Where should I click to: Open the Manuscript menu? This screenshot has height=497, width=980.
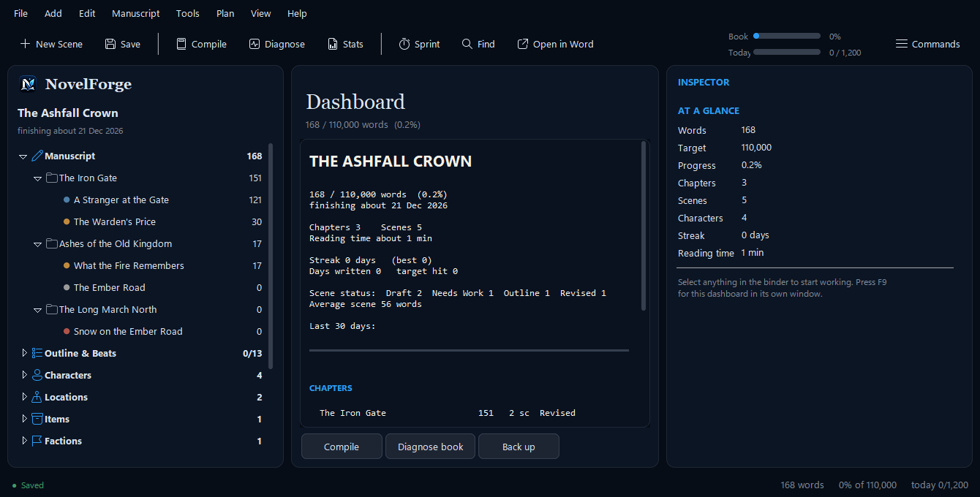(x=136, y=13)
